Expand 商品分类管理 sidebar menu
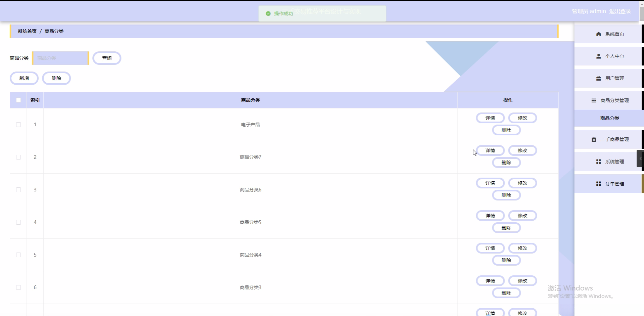Viewport: 644px width, 316px height. tap(609, 100)
